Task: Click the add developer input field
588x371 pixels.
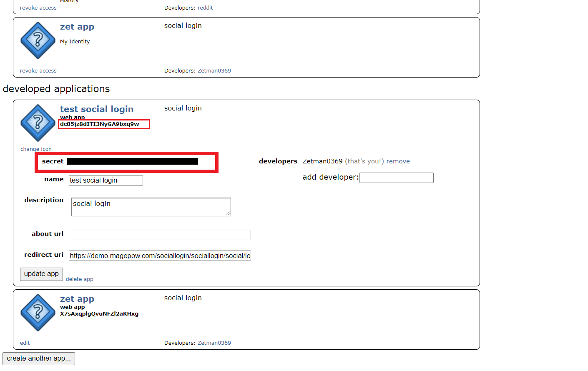Action: 396,178
